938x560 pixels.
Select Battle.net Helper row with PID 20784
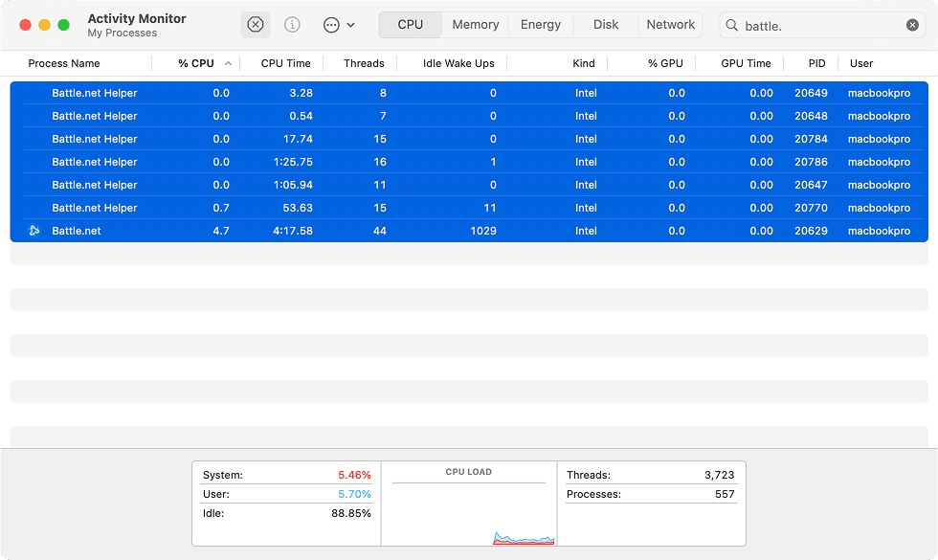[x=469, y=139]
